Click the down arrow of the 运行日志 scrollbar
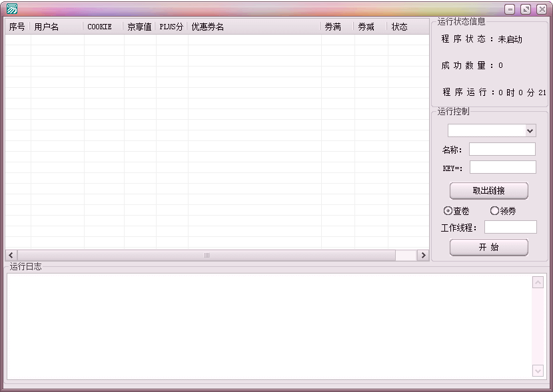Image resolution: width=553 pixels, height=392 pixels. 538,371
